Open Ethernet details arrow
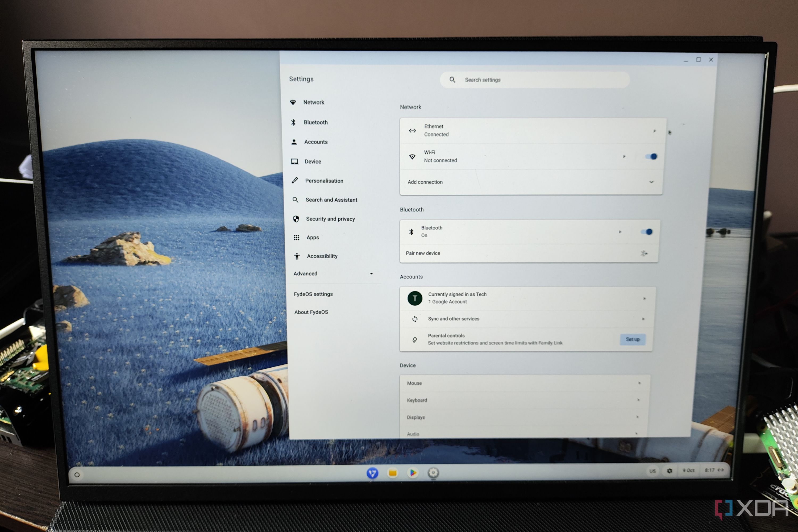The height and width of the screenshot is (532, 798). click(654, 131)
